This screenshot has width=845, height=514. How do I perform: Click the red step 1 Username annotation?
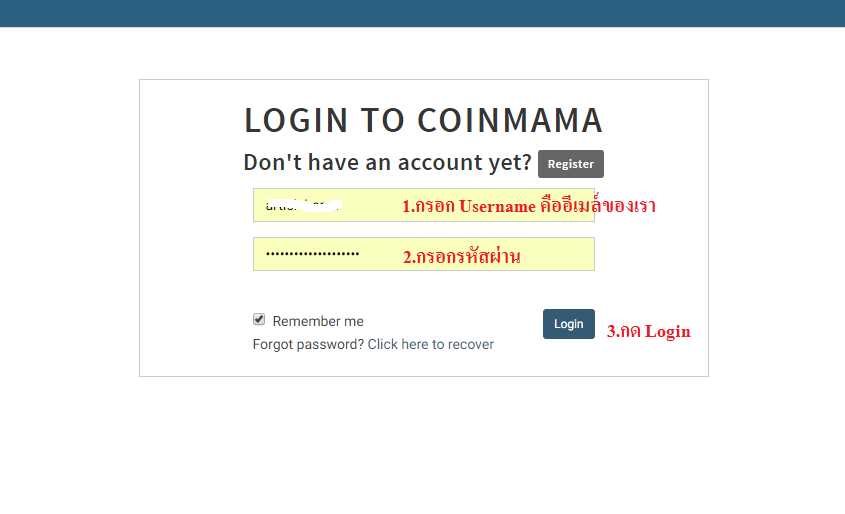[x=529, y=205]
